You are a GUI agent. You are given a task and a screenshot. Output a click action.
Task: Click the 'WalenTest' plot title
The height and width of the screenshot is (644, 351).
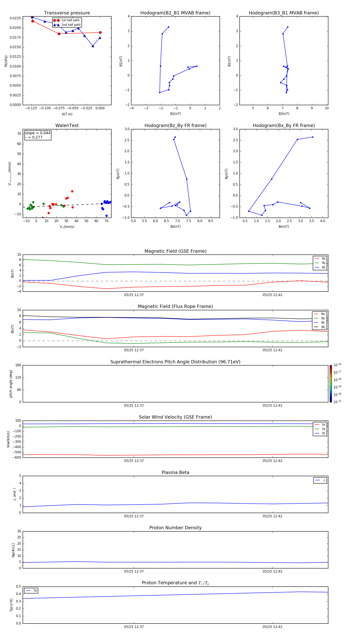tap(67, 125)
